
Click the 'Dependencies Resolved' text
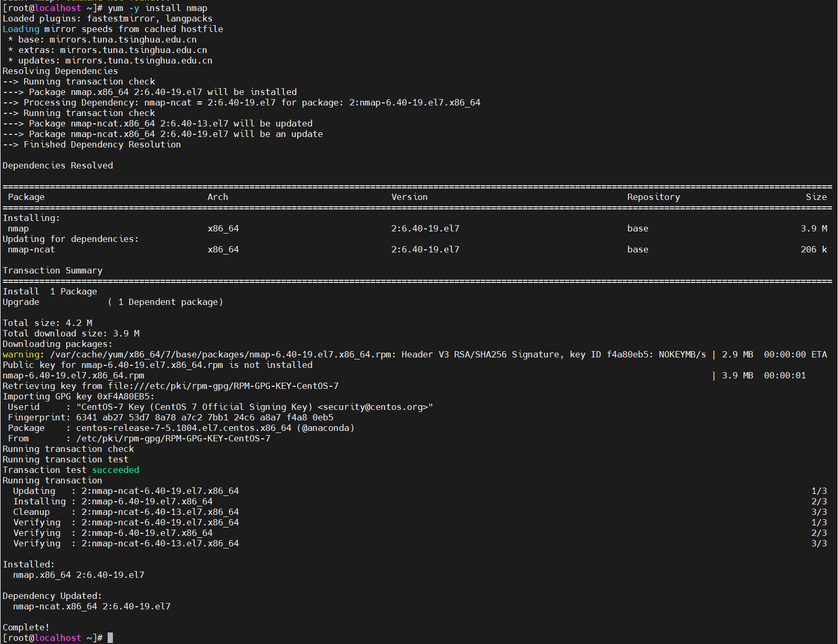(x=58, y=165)
